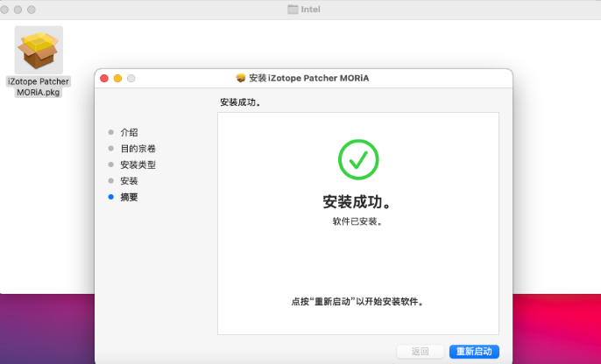Click the restart instruction text at bottom
This screenshot has width=601, height=364.
(357, 302)
